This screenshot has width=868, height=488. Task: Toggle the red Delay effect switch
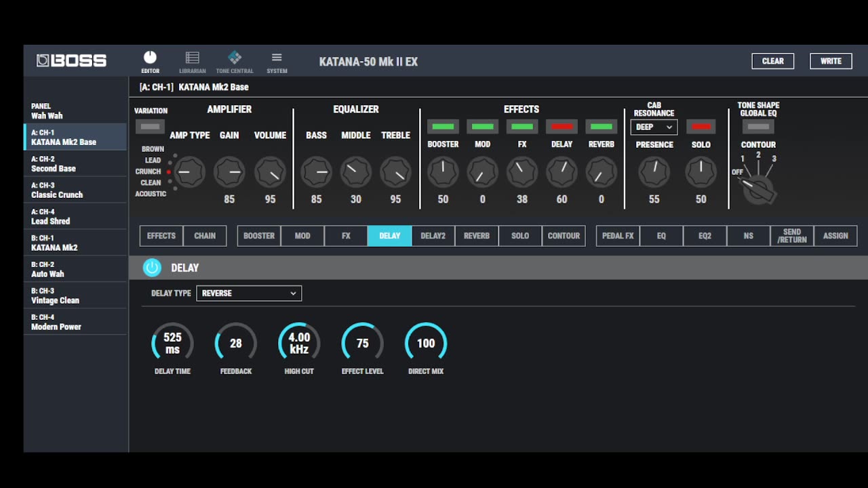click(561, 127)
